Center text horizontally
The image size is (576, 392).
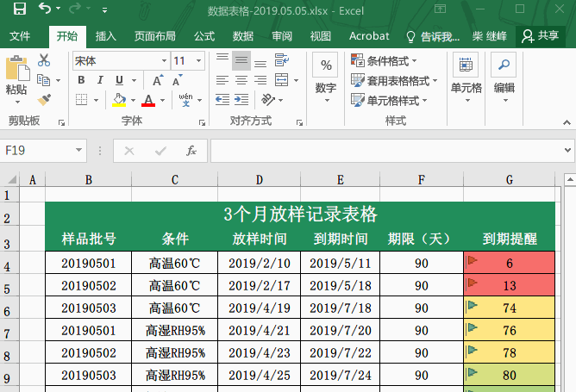point(241,80)
